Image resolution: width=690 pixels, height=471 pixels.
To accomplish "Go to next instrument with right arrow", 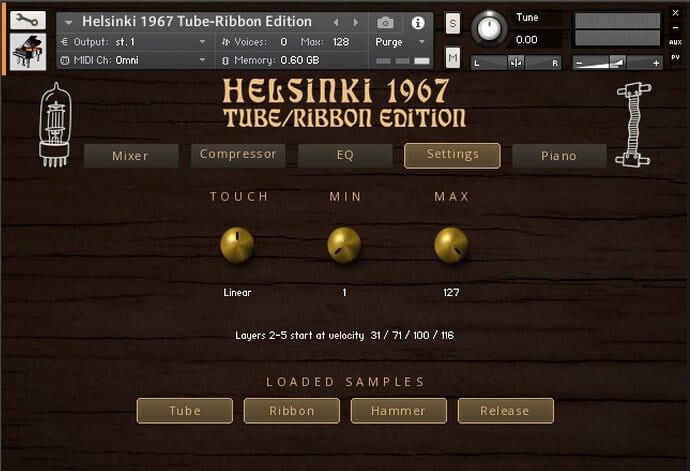I will 356,22.
